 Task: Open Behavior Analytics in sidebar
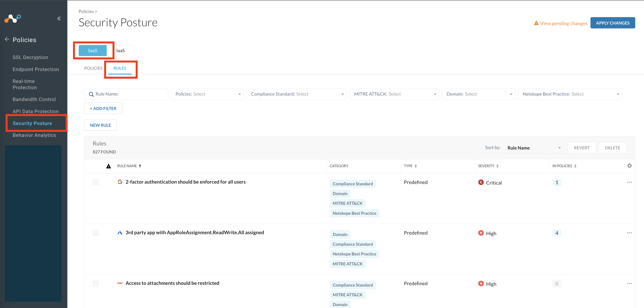pyautogui.click(x=34, y=135)
